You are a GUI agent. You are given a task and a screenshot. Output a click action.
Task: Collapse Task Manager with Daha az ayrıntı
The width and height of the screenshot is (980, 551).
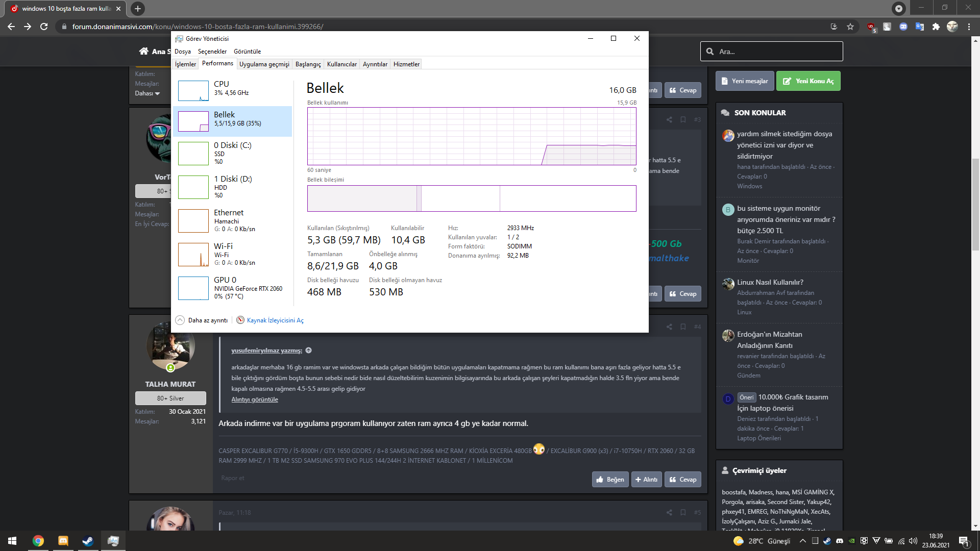point(202,320)
